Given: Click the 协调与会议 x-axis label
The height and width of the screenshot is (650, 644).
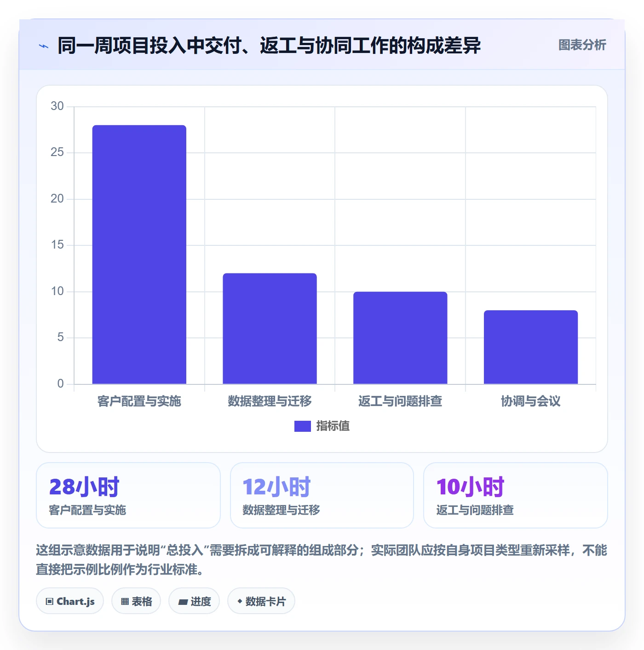Looking at the screenshot, I should (531, 401).
